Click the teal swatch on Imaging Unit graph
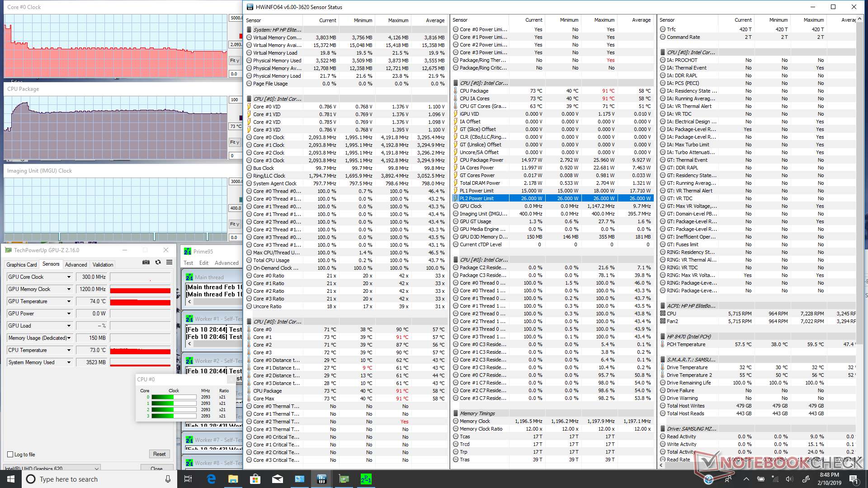The width and height of the screenshot is (868, 488). click(241, 200)
